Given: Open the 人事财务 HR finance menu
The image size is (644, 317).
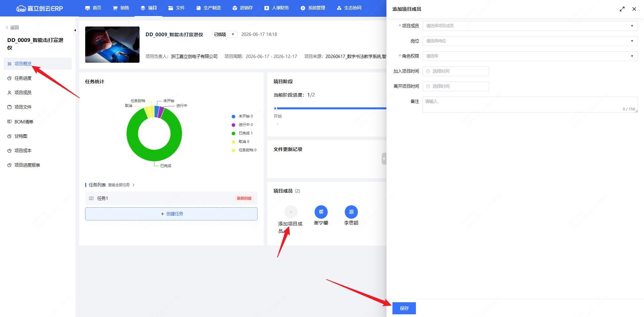Looking at the screenshot, I should click(276, 8).
